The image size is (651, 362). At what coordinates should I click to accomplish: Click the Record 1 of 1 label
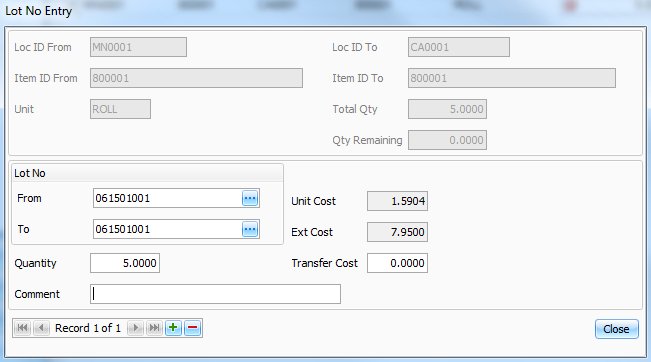click(x=88, y=328)
